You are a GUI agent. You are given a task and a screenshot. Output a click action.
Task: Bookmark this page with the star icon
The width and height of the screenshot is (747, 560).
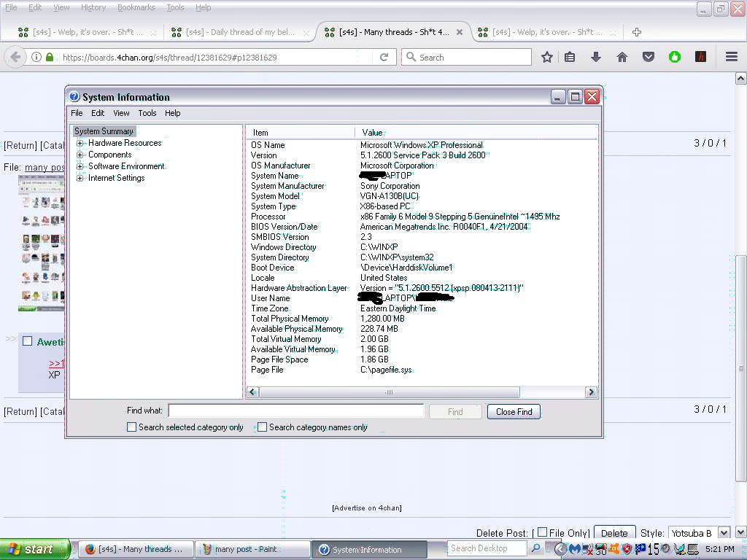tap(547, 57)
